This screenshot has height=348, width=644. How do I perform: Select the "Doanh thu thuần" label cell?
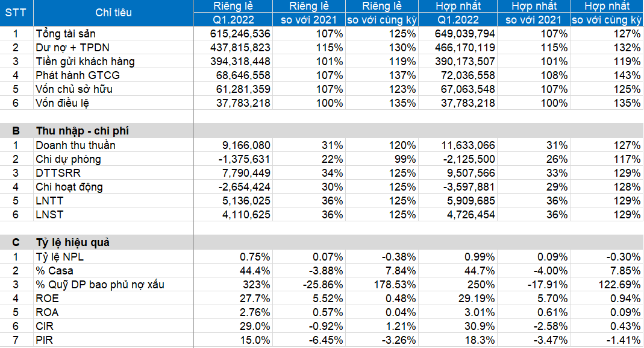pyautogui.click(x=76, y=145)
